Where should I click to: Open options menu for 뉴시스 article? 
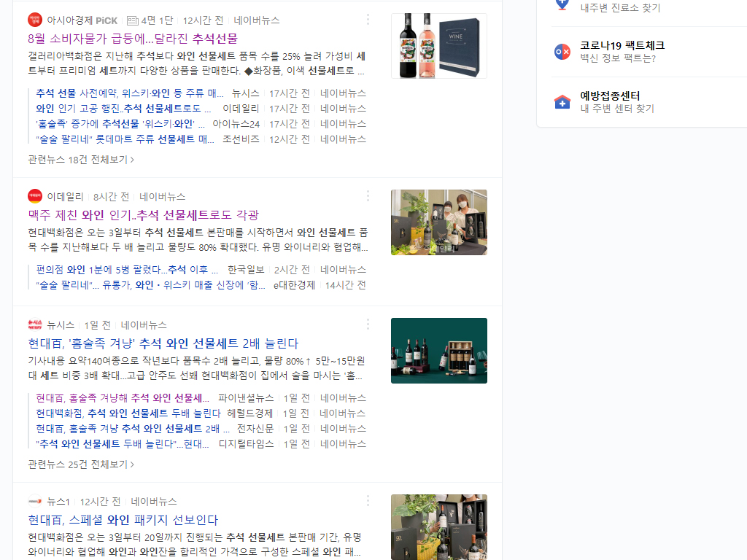click(x=368, y=324)
